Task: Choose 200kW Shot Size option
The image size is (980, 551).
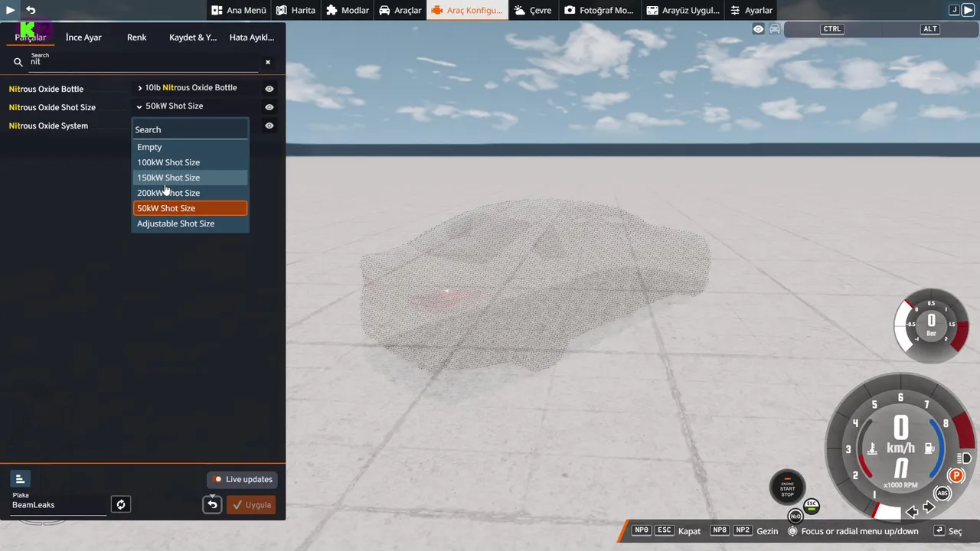Action: click(x=191, y=193)
